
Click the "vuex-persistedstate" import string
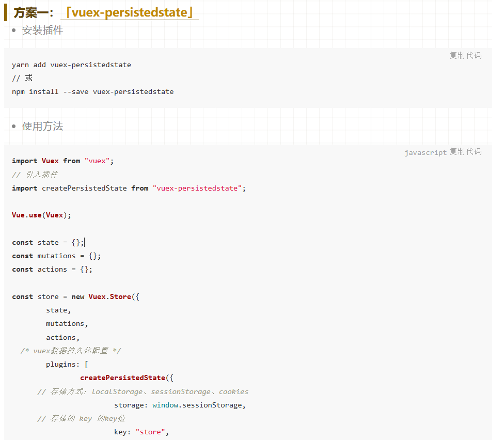197,188
